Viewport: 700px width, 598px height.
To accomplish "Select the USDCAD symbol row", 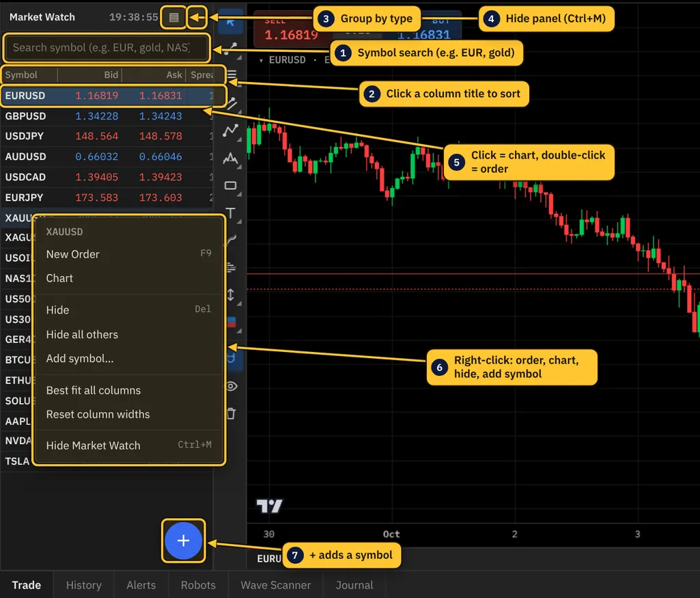I will [107, 177].
